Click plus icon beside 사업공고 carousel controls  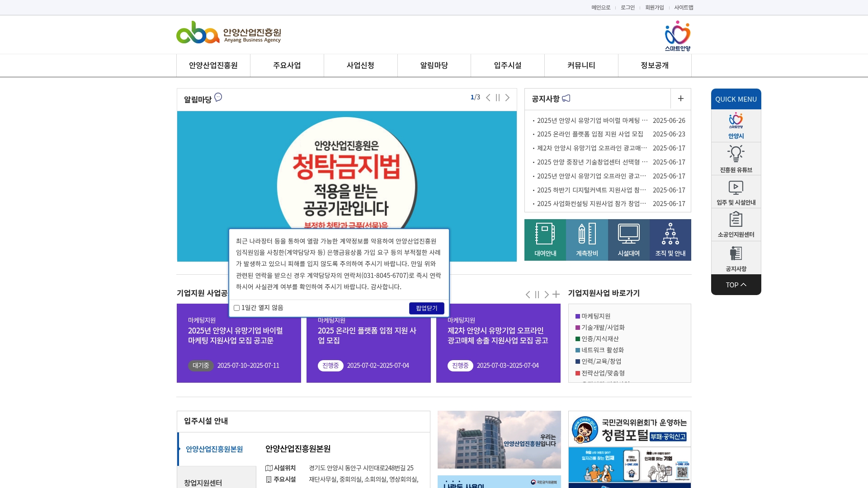point(556,295)
